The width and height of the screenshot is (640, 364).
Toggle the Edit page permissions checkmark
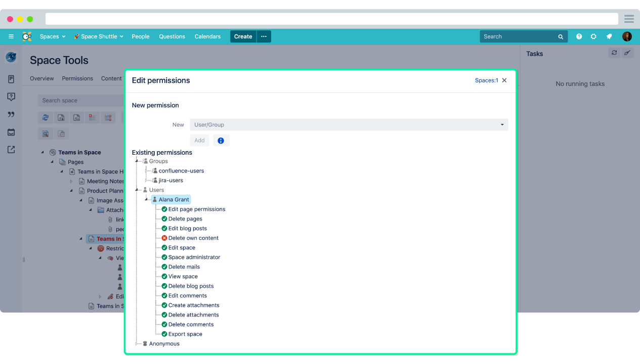click(164, 209)
